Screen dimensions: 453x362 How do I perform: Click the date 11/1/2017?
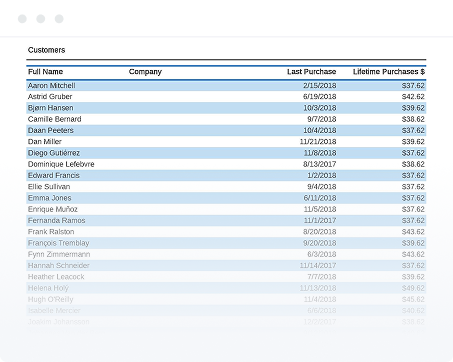[x=320, y=221]
